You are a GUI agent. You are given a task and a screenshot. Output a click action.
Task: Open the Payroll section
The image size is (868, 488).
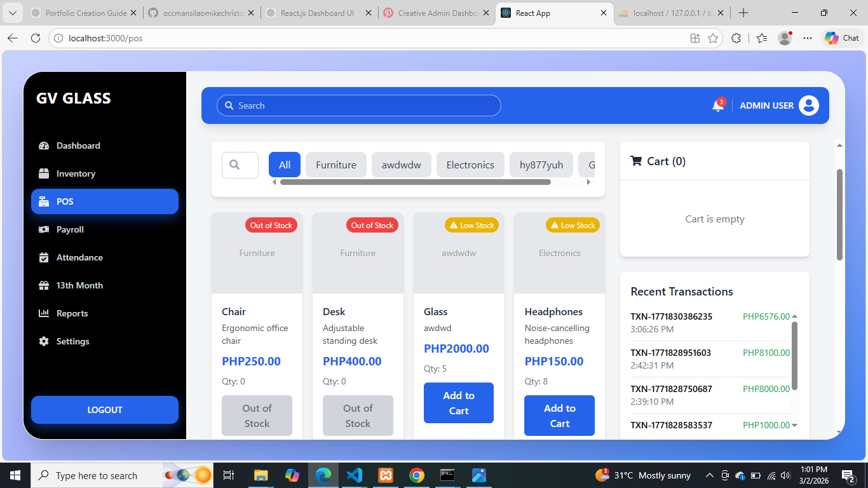click(x=104, y=229)
